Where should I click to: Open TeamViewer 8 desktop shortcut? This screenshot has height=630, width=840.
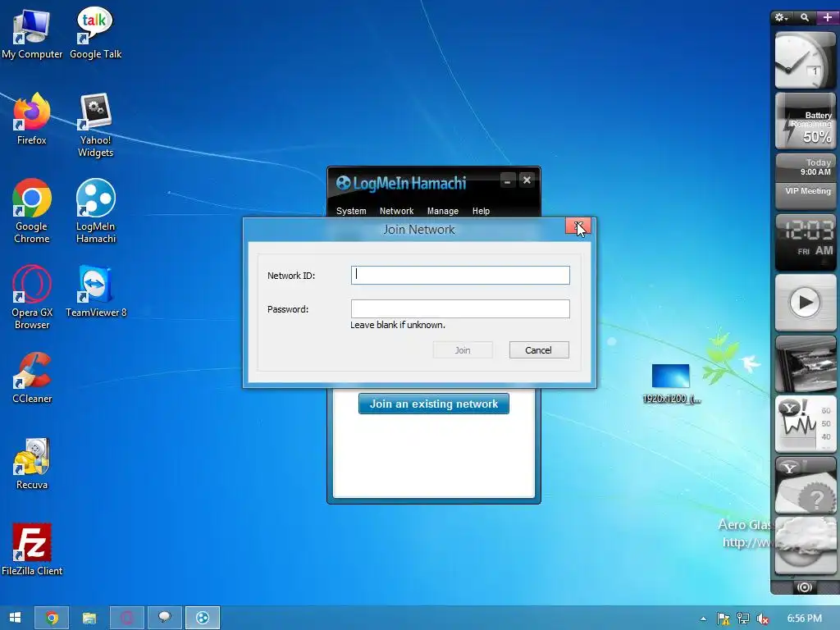coord(95,291)
